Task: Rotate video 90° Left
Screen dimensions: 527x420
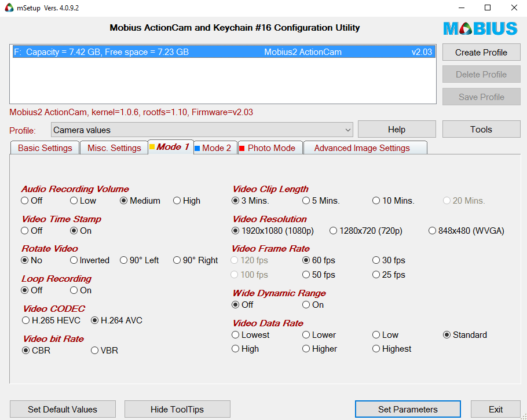Action: tap(139, 260)
